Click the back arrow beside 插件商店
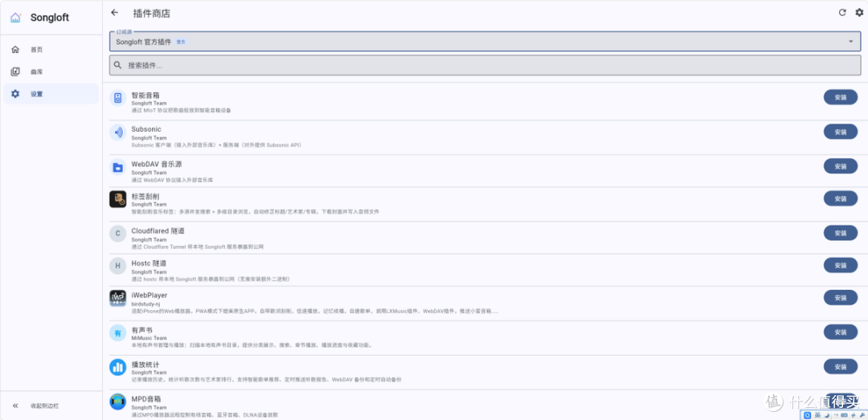This screenshot has height=420, width=868. (x=115, y=13)
